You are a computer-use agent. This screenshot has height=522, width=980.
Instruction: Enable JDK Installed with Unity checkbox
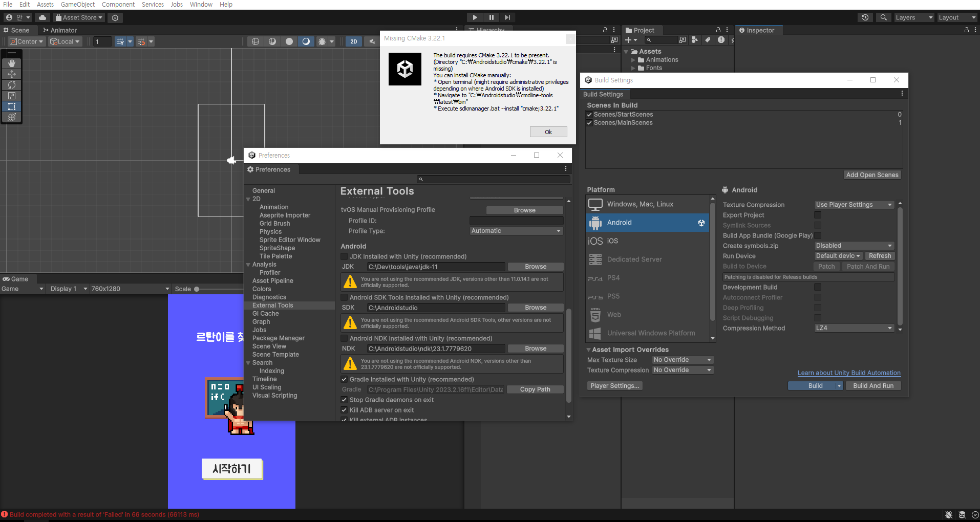point(344,256)
